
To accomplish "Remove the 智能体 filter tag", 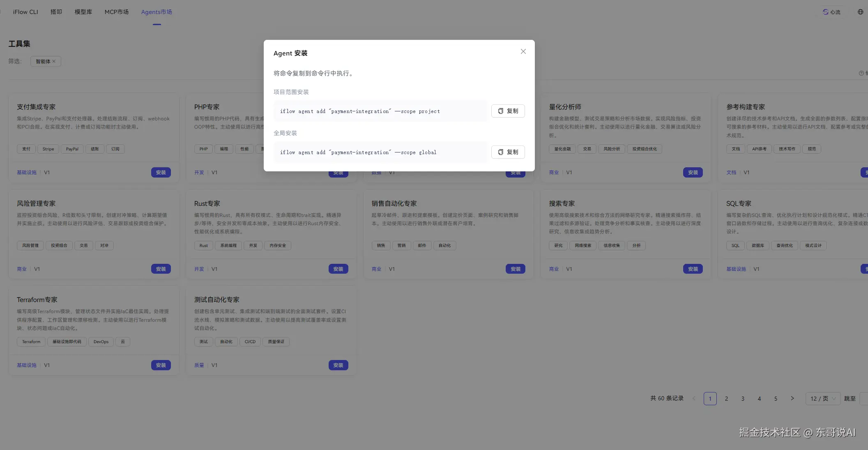I will (x=54, y=61).
